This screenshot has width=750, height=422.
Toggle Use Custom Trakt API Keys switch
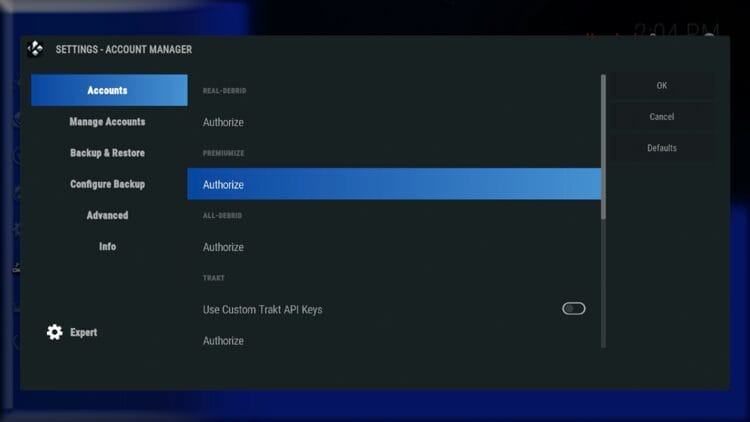click(574, 309)
